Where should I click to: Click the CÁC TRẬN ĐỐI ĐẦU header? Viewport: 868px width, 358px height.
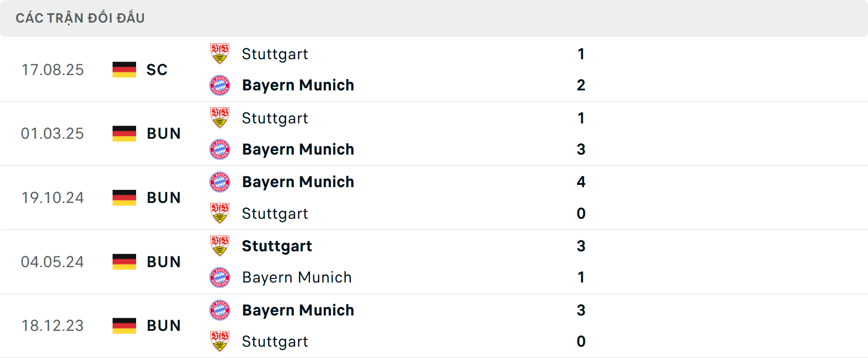(x=81, y=18)
